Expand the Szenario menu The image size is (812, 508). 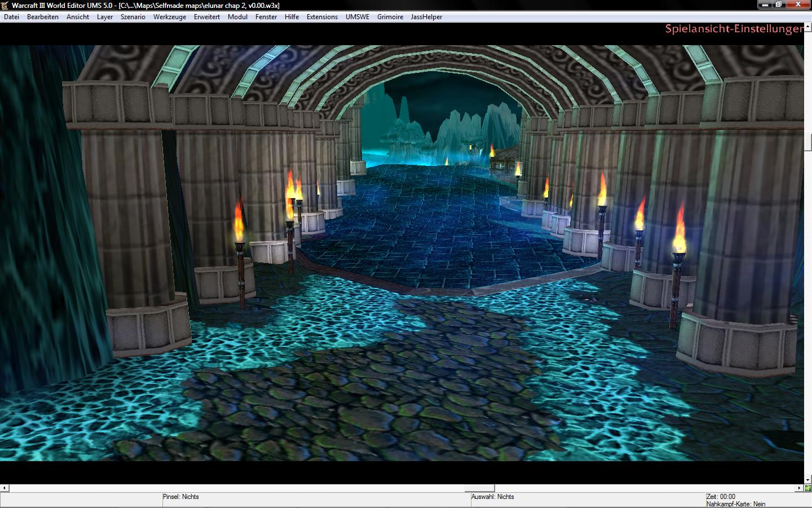(x=133, y=17)
